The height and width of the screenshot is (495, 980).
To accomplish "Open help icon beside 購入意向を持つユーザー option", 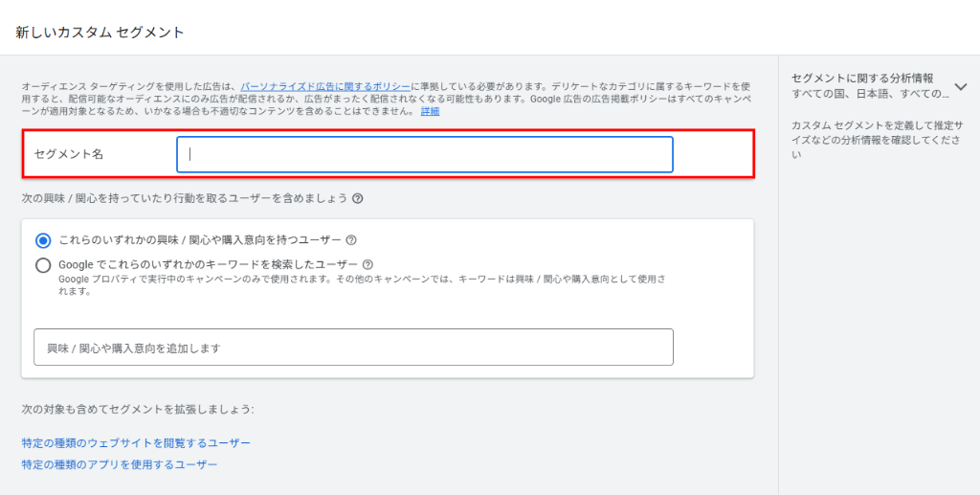I will pyautogui.click(x=351, y=240).
